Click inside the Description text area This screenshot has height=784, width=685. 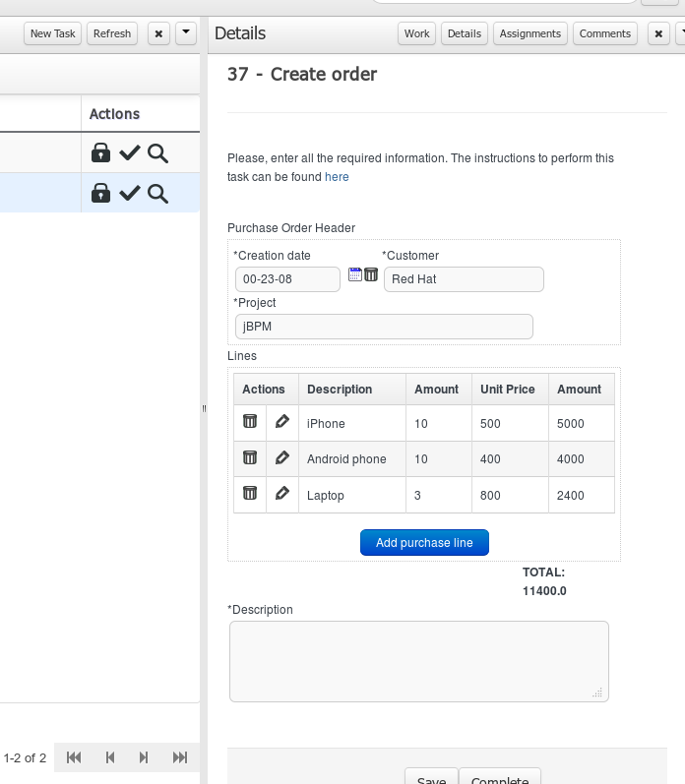pyautogui.click(x=418, y=660)
